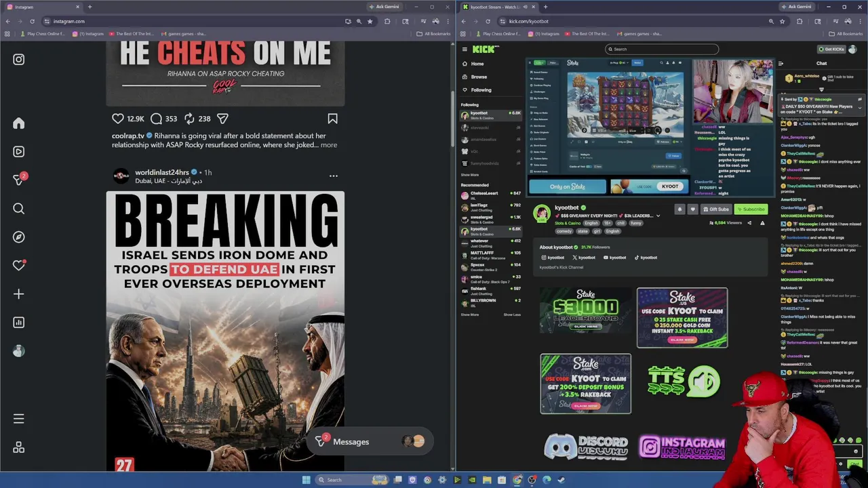Save the coolrap.tv post with bookmark
The height and width of the screenshot is (488, 868).
tap(332, 119)
